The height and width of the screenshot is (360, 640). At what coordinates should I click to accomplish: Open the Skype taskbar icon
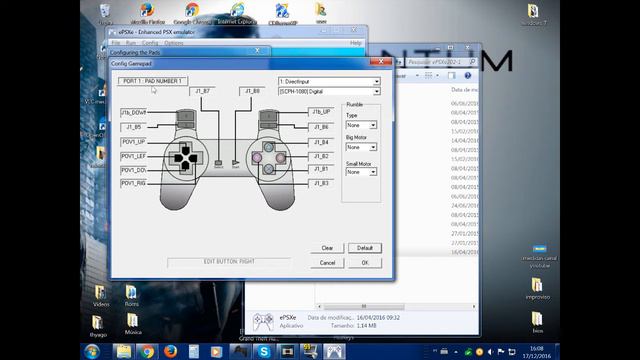tap(264, 351)
